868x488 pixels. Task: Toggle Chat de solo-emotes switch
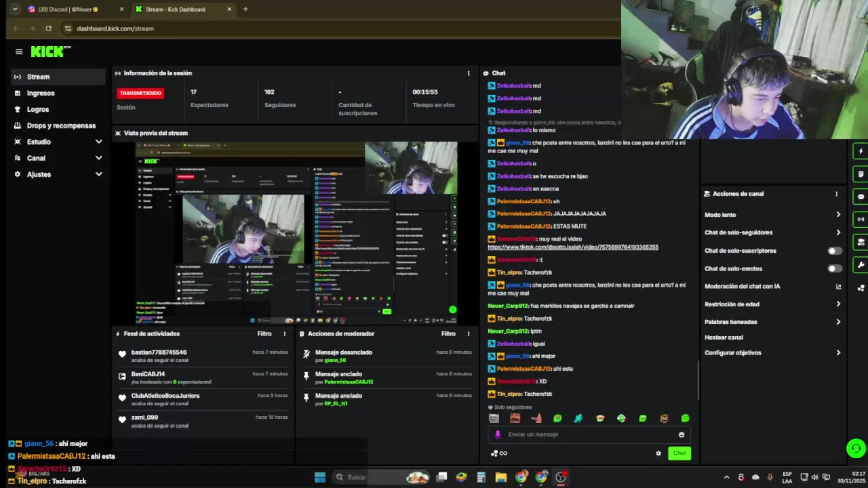pyautogui.click(x=835, y=268)
